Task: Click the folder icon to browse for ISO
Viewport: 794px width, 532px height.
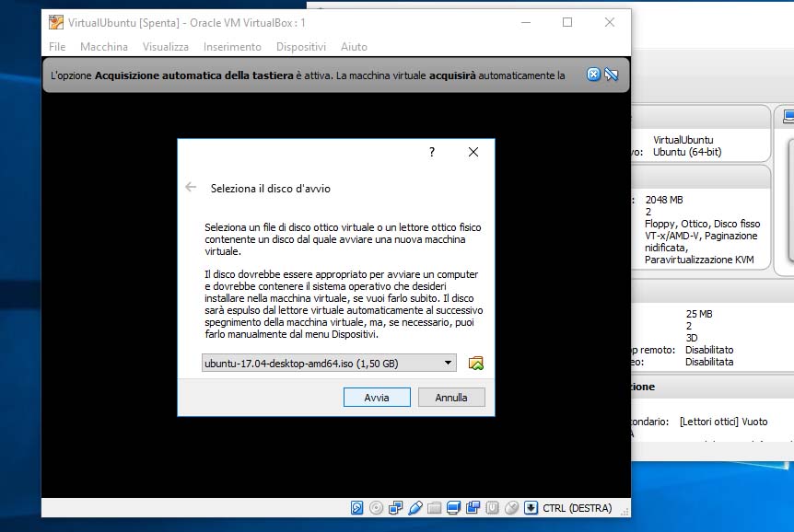Action: pos(475,363)
